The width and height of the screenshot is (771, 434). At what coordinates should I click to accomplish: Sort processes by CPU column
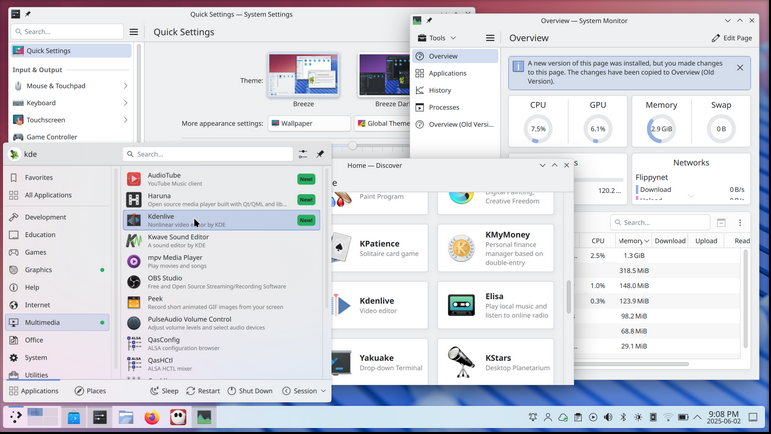[x=597, y=241]
